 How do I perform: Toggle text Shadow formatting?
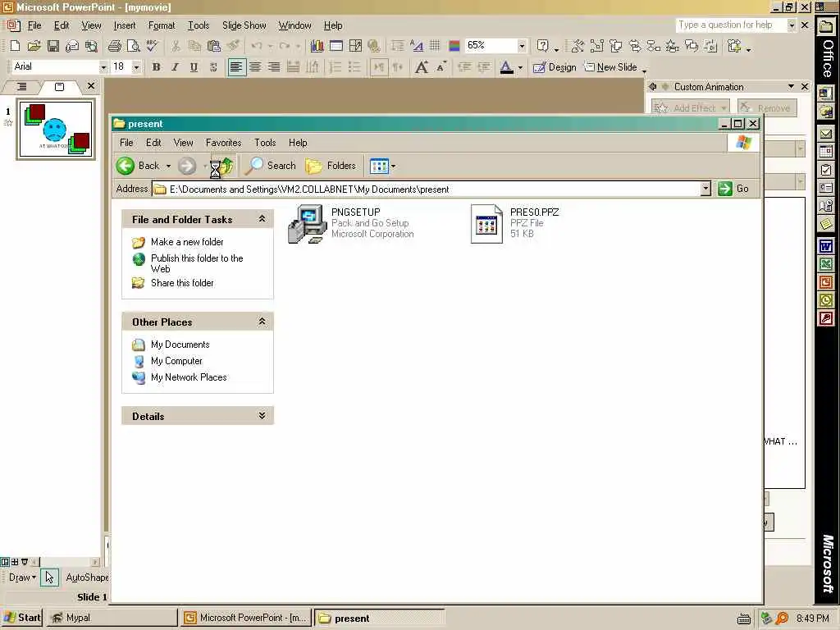coord(212,67)
